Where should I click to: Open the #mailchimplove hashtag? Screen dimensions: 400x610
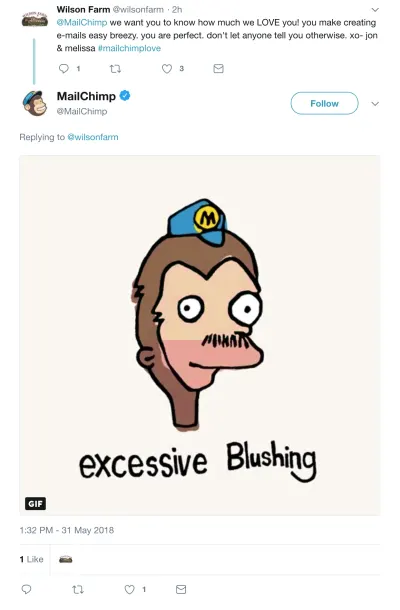tap(130, 48)
